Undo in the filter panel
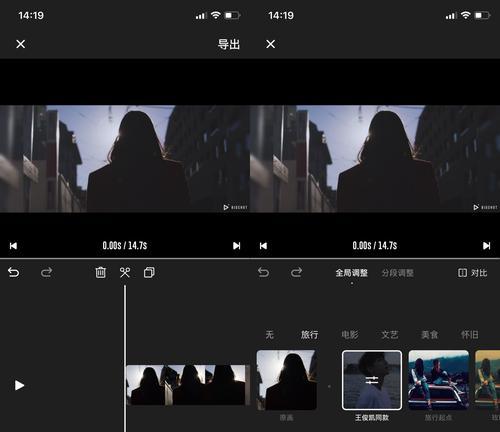The width and height of the screenshot is (500, 432). coord(263,272)
